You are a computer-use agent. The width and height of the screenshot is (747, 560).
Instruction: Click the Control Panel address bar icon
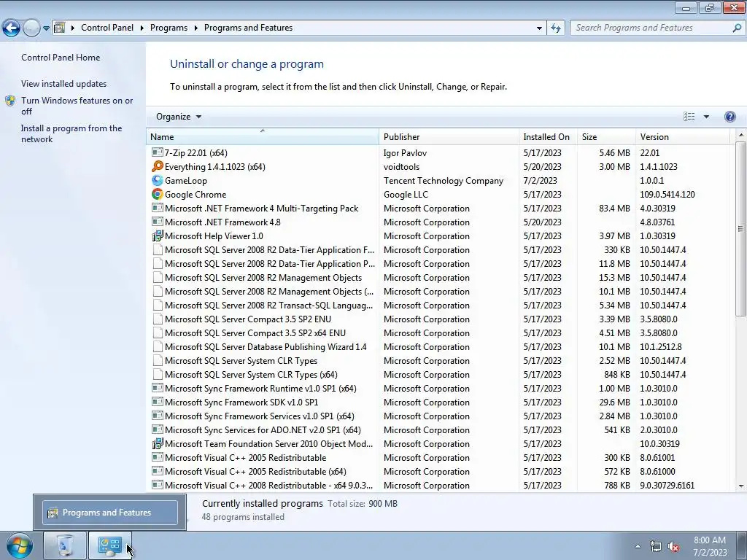pos(60,28)
